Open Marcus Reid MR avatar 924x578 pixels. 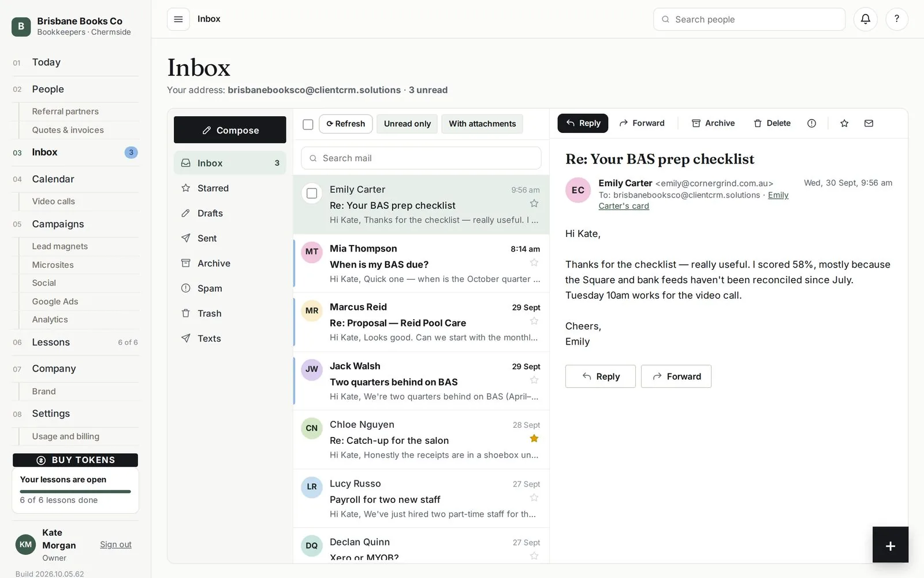(x=312, y=310)
